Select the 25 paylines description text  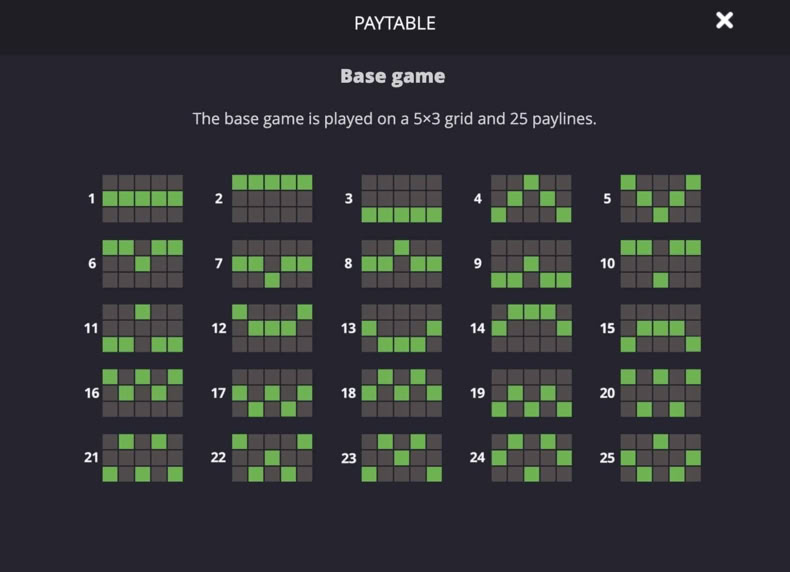click(394, 119)
